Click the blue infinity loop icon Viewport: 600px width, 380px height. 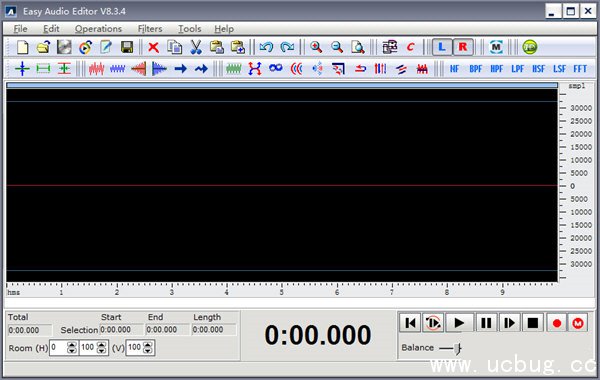[276, 68]
